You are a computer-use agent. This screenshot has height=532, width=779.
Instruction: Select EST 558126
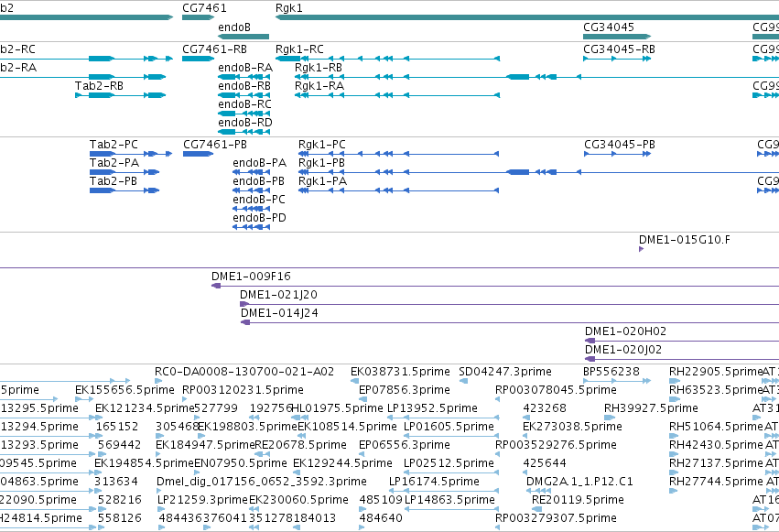[120, 519]
